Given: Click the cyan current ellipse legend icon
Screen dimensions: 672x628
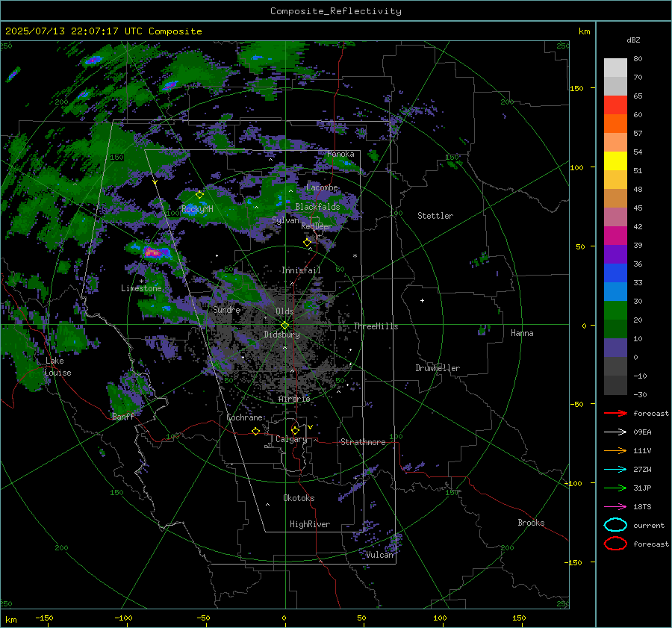Looking at the screenshot, I should coord(615,525).
